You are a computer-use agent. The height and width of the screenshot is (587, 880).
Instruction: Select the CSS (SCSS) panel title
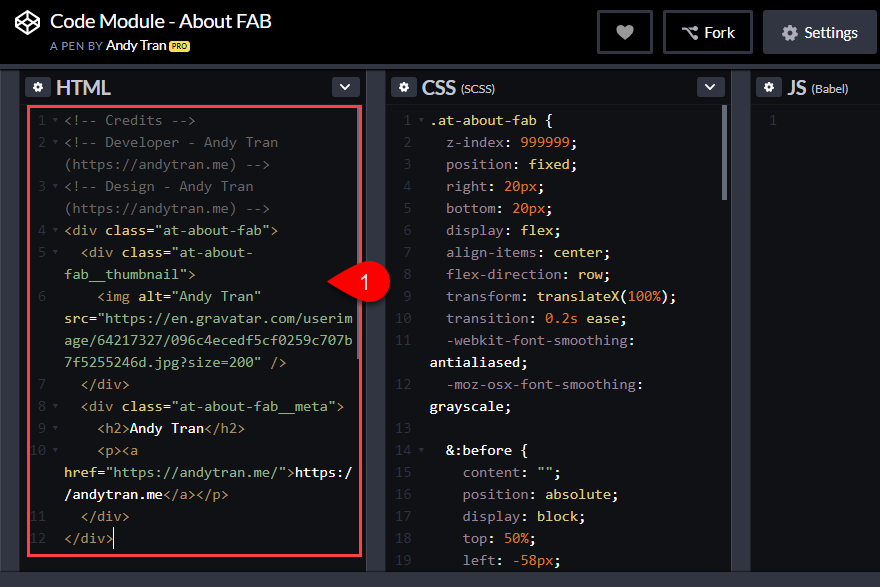458,88
